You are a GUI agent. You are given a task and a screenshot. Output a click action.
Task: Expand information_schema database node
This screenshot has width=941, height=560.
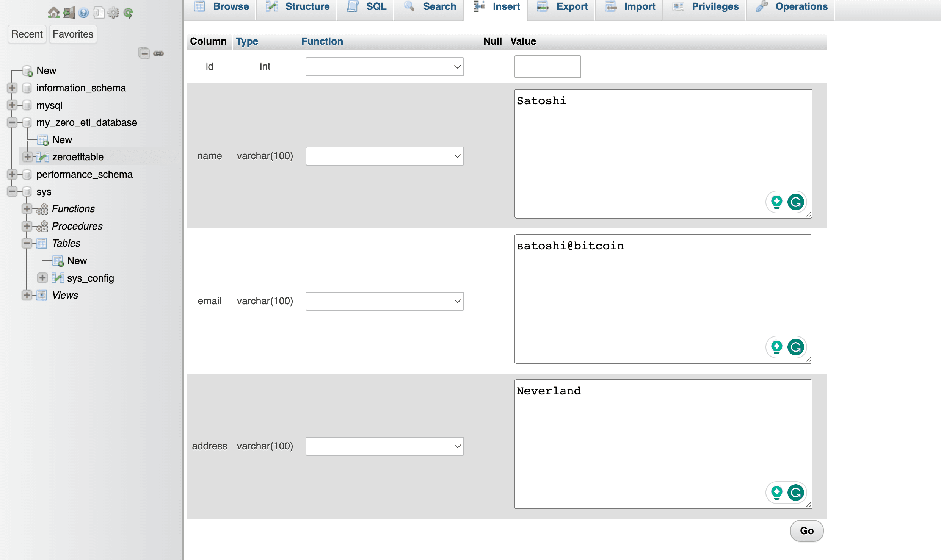tap(12, 88)
